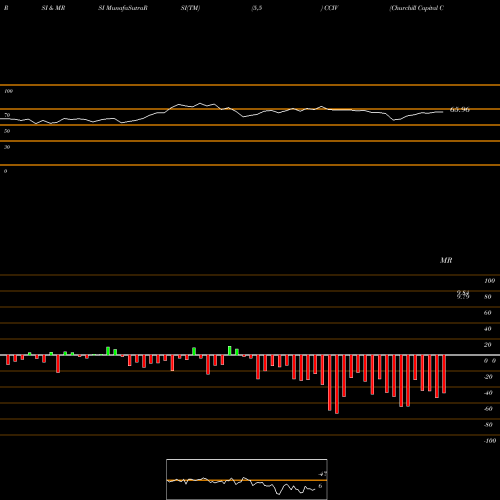The image size is (500, 500).
Task: Click the "SI & MR" header text
Action: pos(53,8)
